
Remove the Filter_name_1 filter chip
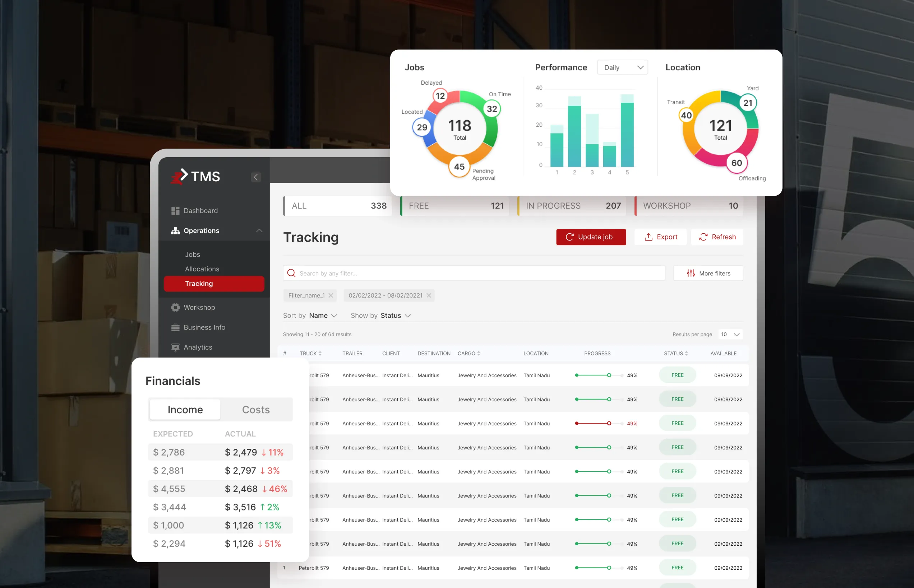click(x=331, y=295)
